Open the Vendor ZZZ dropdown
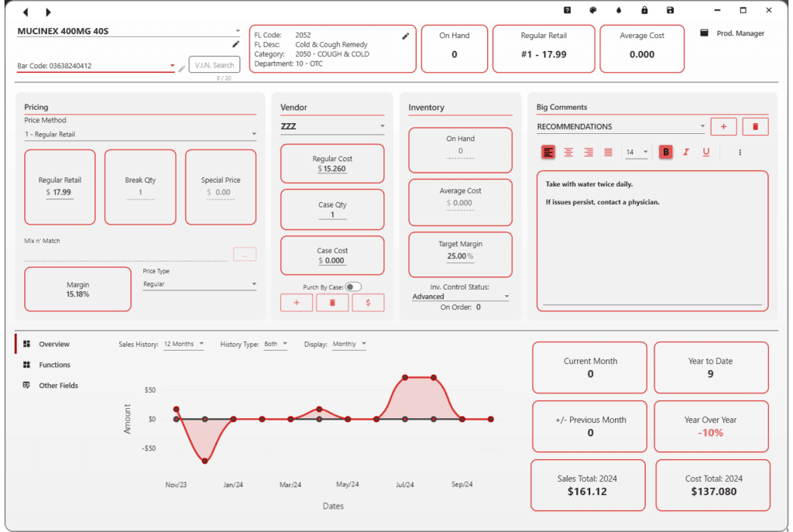Screen dimensions: 793x532 point(332,126)
